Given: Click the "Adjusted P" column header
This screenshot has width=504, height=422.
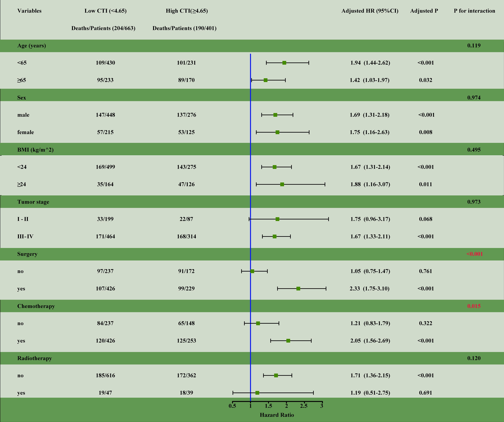Looking at the screenshot, I should 424,11.
